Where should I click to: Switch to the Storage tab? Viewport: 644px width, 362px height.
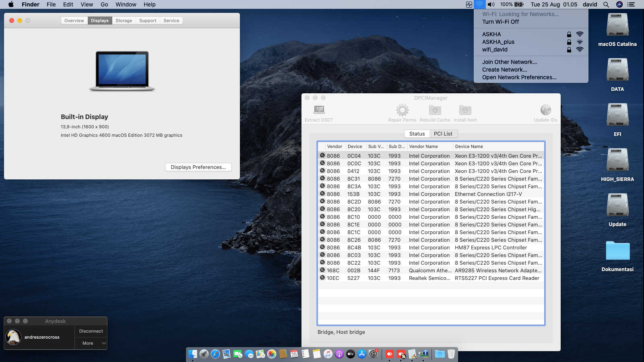(124, 21)
